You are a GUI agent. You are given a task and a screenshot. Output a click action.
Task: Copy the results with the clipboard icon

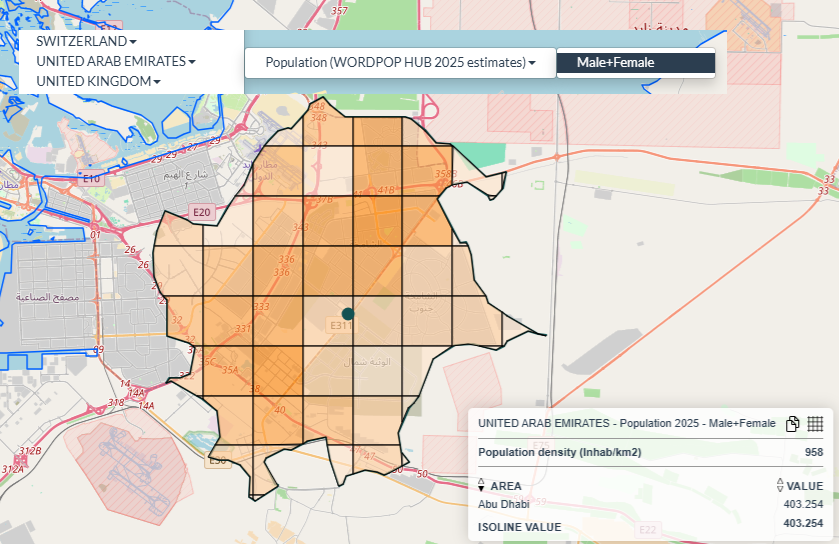click(792, 424)
